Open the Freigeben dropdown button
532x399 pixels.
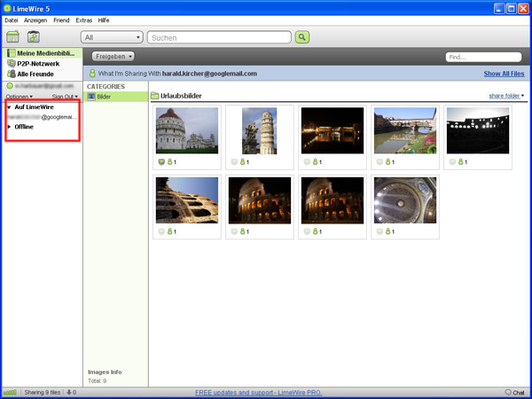tap(113, 56)
